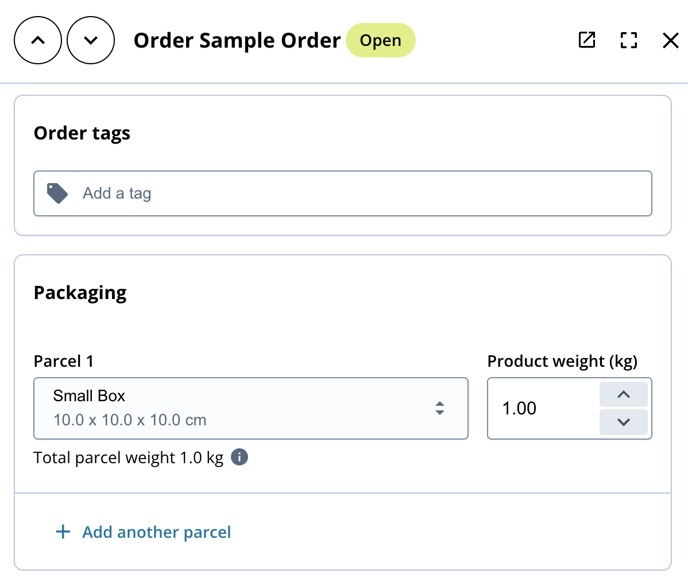Screen dimensions: 688x582
Task: Click the Parcel 1 label
Action: point(64,361)
